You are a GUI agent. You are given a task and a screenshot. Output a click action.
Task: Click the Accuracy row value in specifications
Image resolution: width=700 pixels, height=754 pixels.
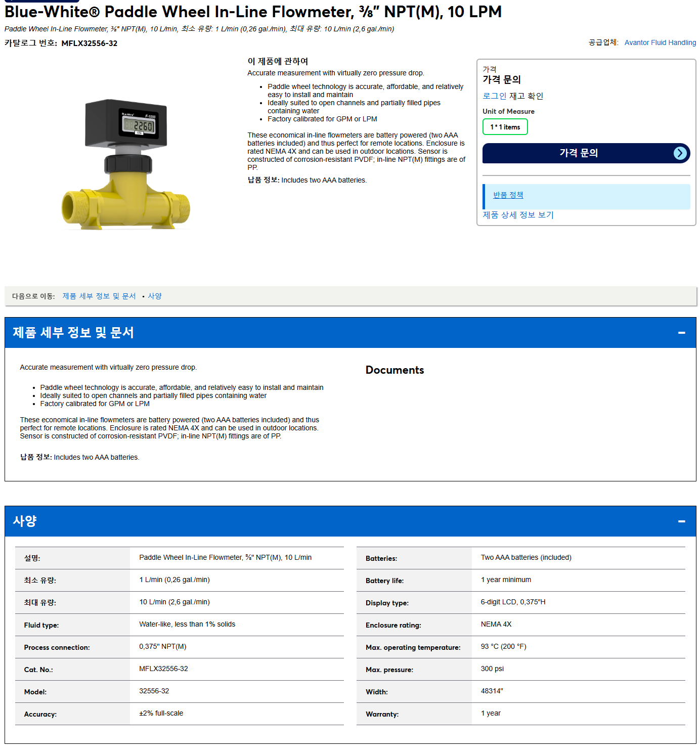coord(161,713)
